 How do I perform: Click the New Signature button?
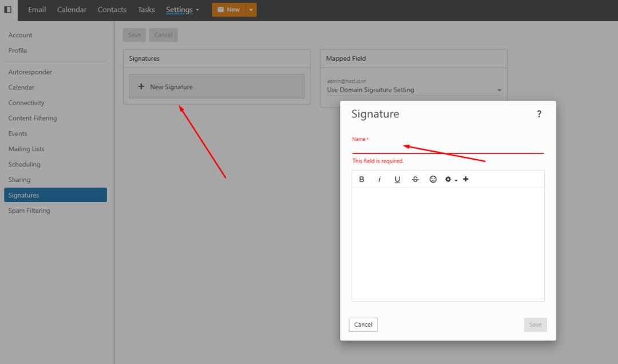(x=217, y=86)
